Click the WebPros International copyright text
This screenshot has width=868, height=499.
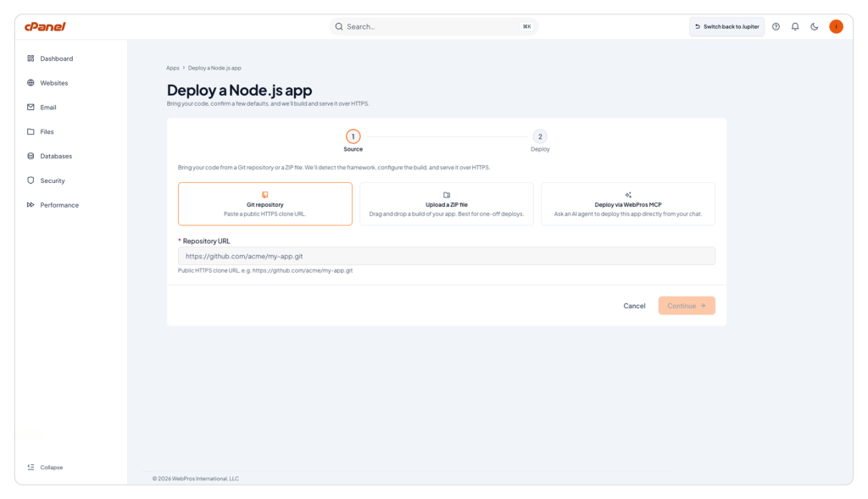[x=196, y=479]
